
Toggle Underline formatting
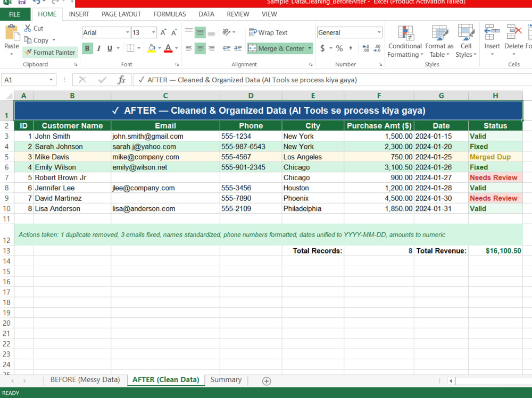click(110, 48)
